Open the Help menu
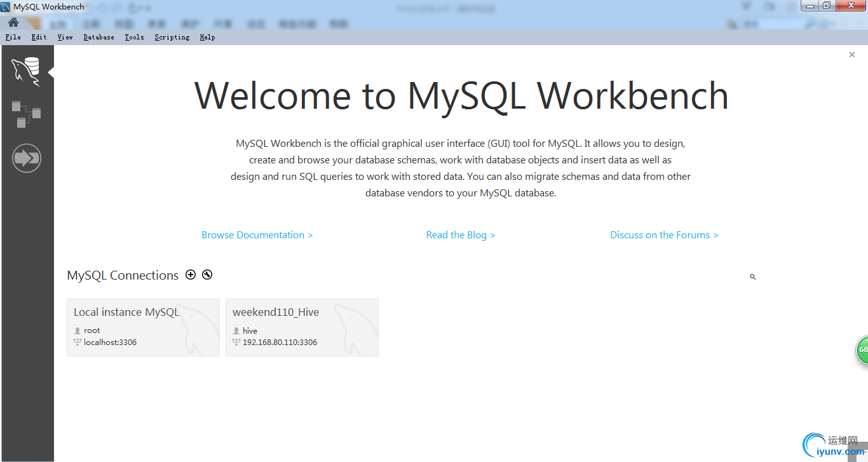Screen dimensions: 868x462 coord(208,37)
